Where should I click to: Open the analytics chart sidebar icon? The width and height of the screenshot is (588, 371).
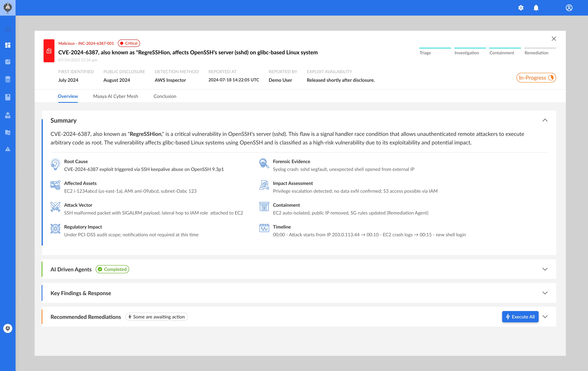click(x=8, y=62)
